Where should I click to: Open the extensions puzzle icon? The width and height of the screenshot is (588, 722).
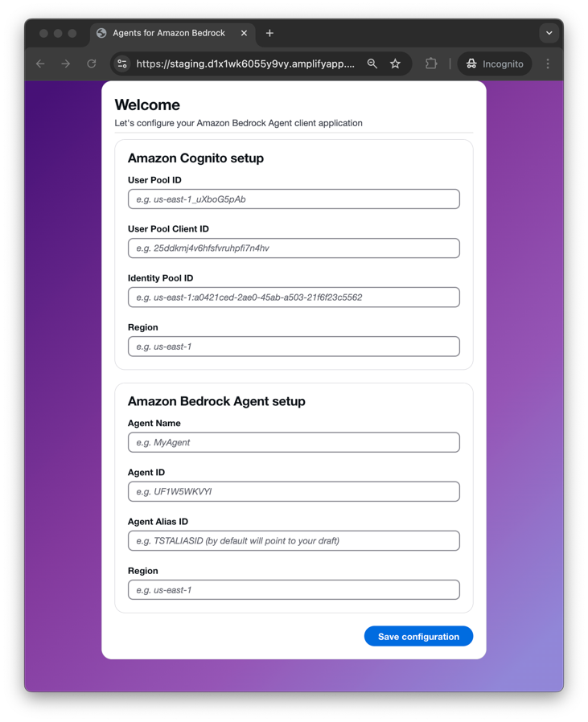point(431,64)
